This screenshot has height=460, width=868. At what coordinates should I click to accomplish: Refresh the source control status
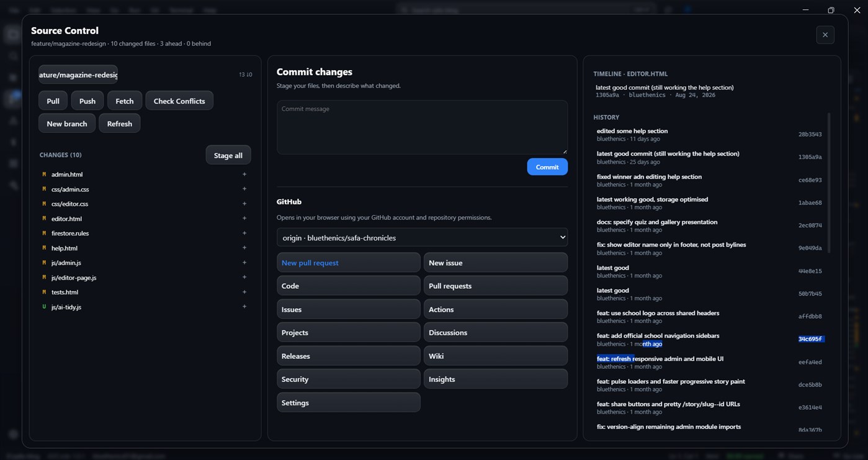[x=120, y=123]
